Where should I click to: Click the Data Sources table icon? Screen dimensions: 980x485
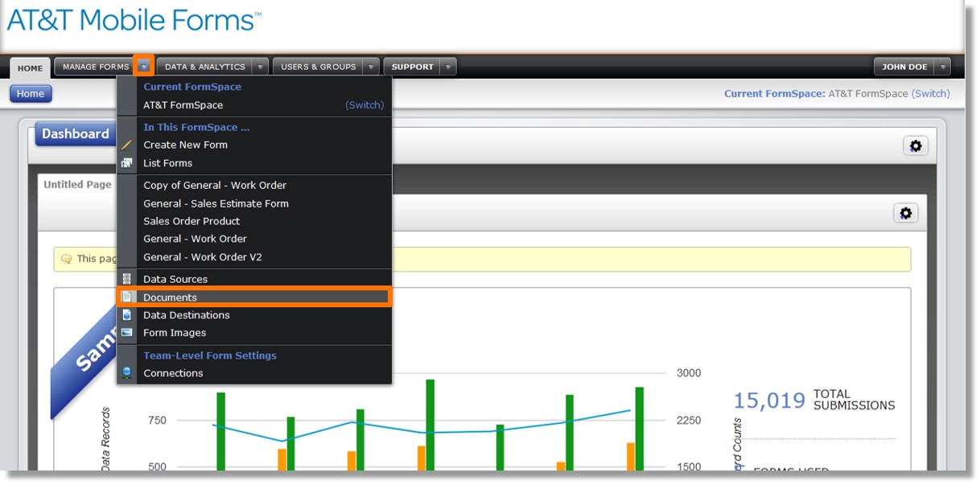pyautogui.click(x=126, y=279)
